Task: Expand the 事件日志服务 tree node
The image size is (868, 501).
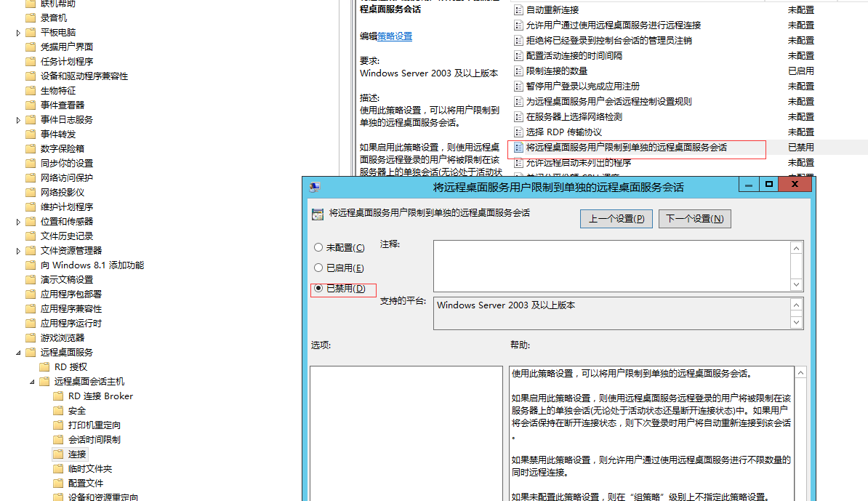Action: tap(18, 120)
